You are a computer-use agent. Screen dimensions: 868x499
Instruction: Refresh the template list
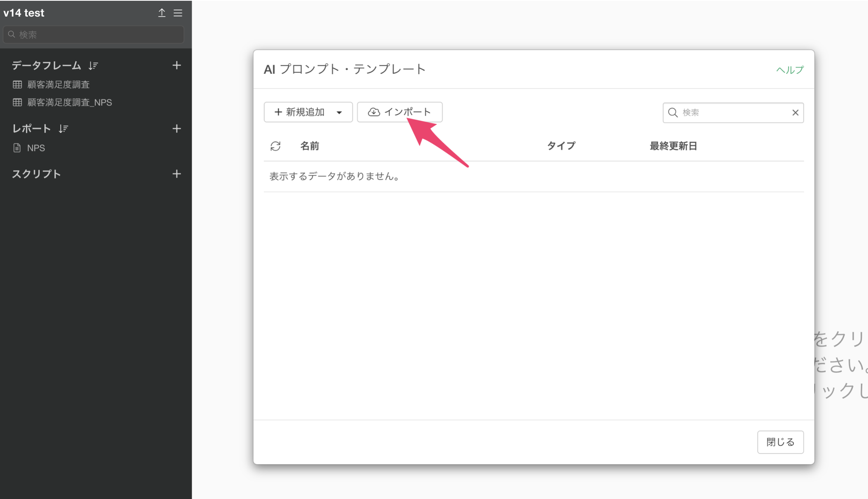pos(275,146)
